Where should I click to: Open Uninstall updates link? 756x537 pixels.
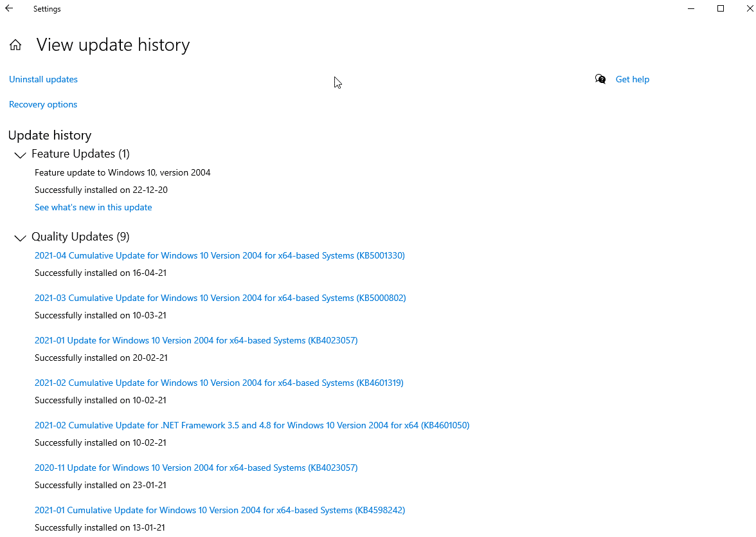coord(44,79)
